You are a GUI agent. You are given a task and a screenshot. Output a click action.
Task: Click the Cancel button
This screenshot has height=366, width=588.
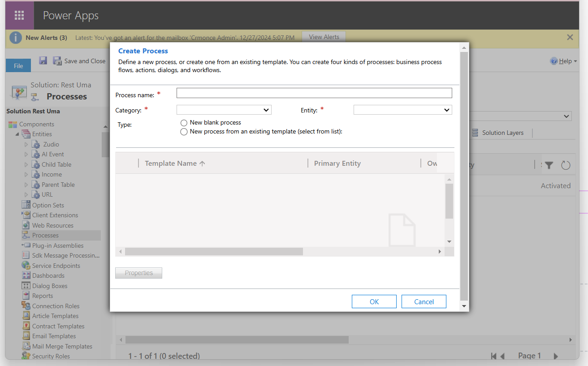pos(424,301)
